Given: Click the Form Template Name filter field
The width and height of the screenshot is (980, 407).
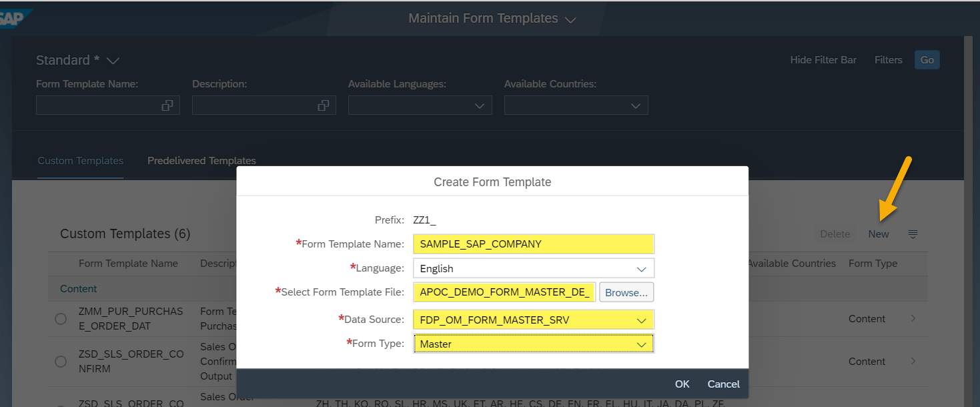Looking at the screenshot, I should (108, 105).
